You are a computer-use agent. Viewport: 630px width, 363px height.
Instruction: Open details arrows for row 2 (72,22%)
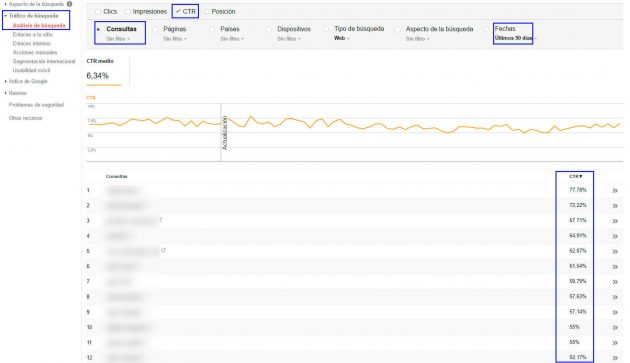coord(615,206)
